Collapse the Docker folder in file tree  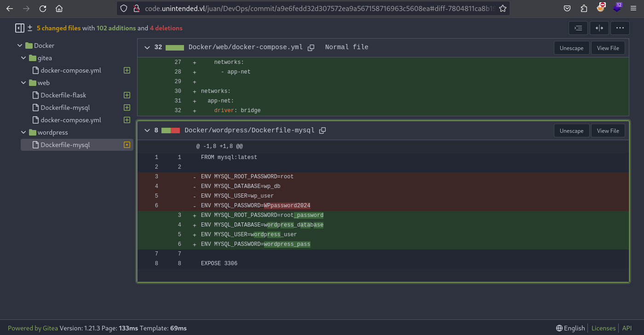(20, 45)
